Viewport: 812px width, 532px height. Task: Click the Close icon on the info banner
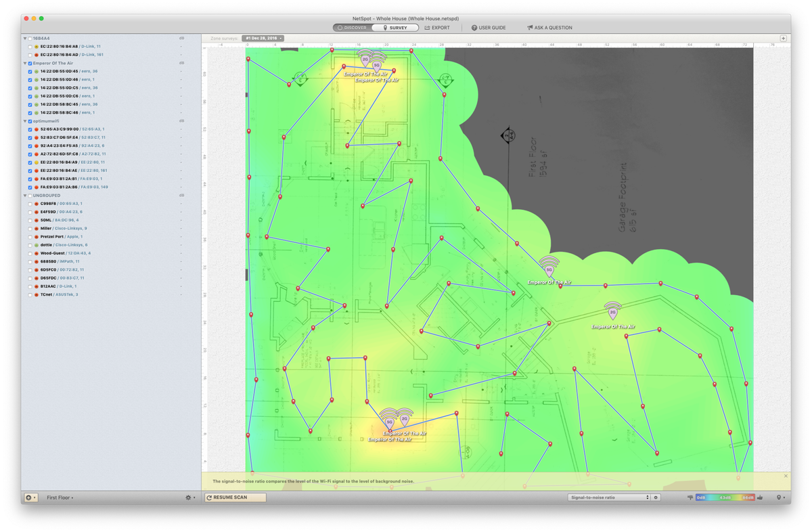pos(786,476)
